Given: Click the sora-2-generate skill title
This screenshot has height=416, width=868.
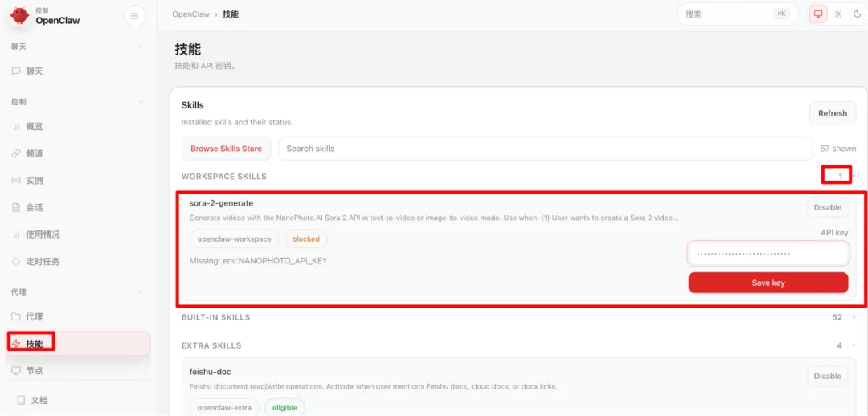Looking at the screenshot, I should [221, 203].
